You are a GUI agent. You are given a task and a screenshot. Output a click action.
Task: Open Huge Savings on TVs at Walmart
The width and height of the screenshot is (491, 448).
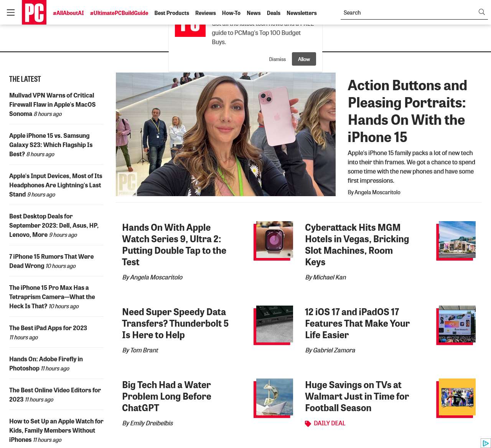357,396
